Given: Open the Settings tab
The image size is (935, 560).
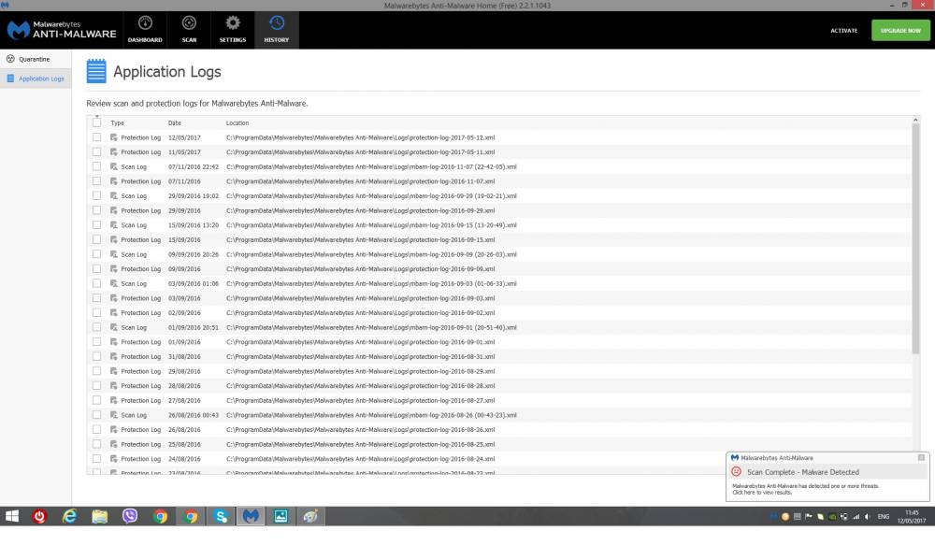Looking at the screenshot, I should (x=233, y=30).
